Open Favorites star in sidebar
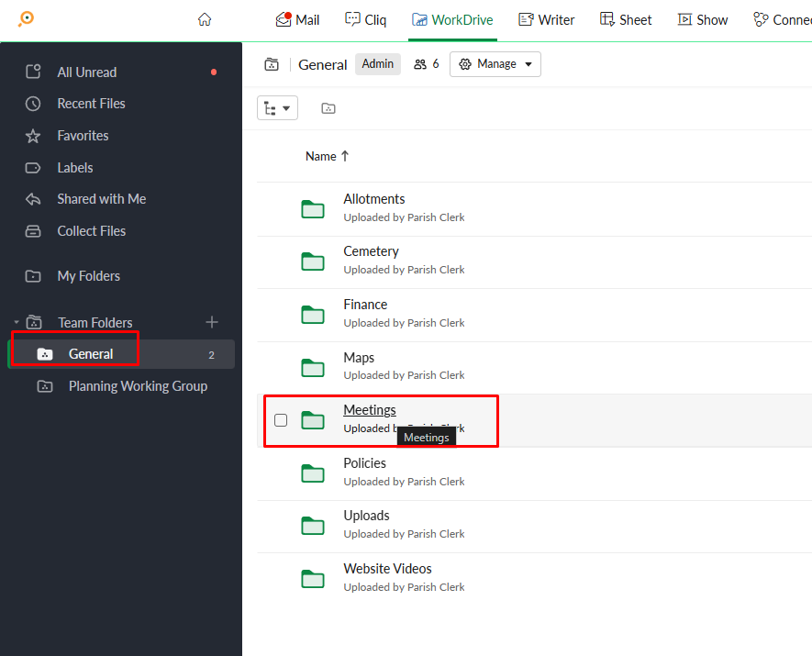812x656 pixels. click(34, 136)
